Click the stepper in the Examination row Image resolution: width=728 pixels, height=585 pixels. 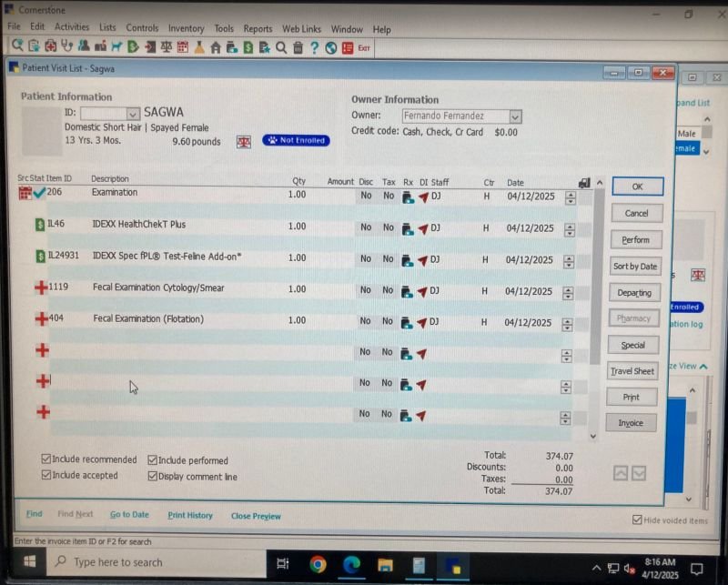[571, 197]
